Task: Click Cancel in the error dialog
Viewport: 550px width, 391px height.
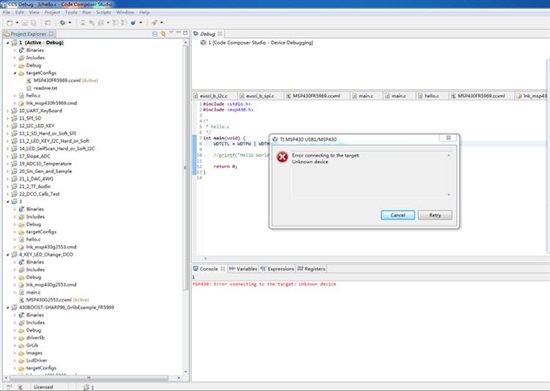Action: 398,215
